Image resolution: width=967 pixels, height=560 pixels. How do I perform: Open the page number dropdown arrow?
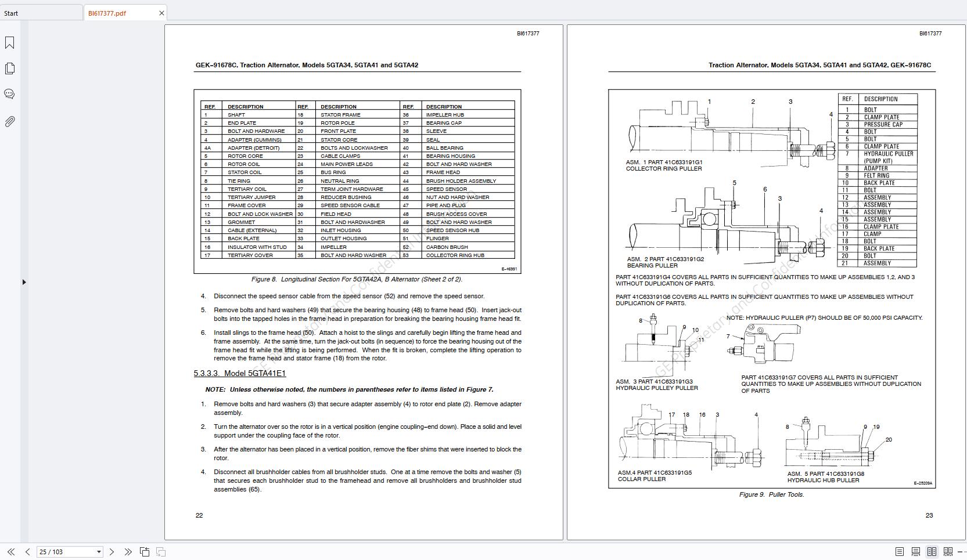point(99,552)
